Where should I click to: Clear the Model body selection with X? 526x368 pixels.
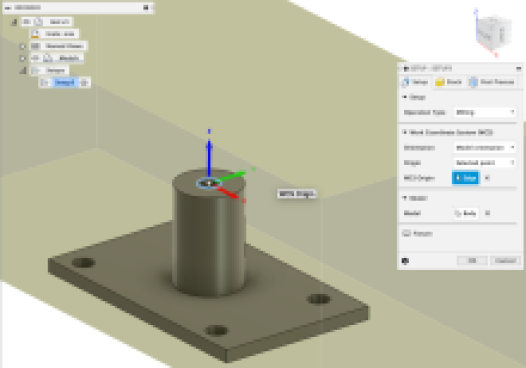click(x=488, y=213)
